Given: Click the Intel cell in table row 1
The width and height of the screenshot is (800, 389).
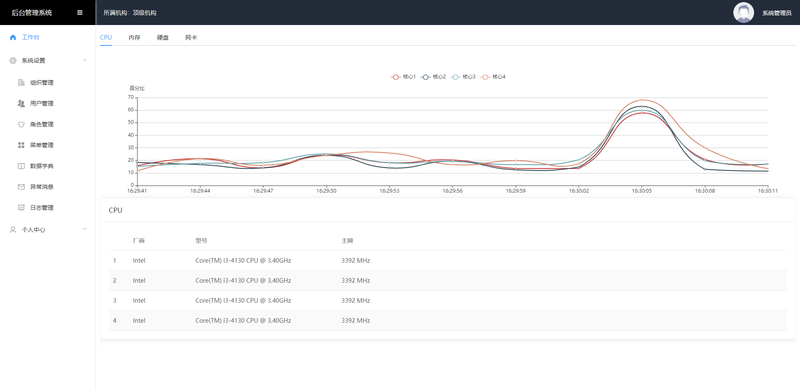Looking at the screenshot, I should coord(139,260).
